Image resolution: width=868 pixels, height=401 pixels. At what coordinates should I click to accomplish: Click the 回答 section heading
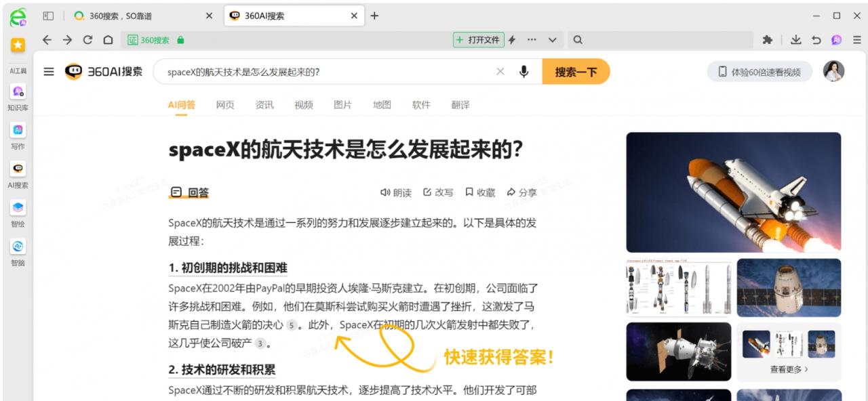pyautogui.click(x=189, y=192)
